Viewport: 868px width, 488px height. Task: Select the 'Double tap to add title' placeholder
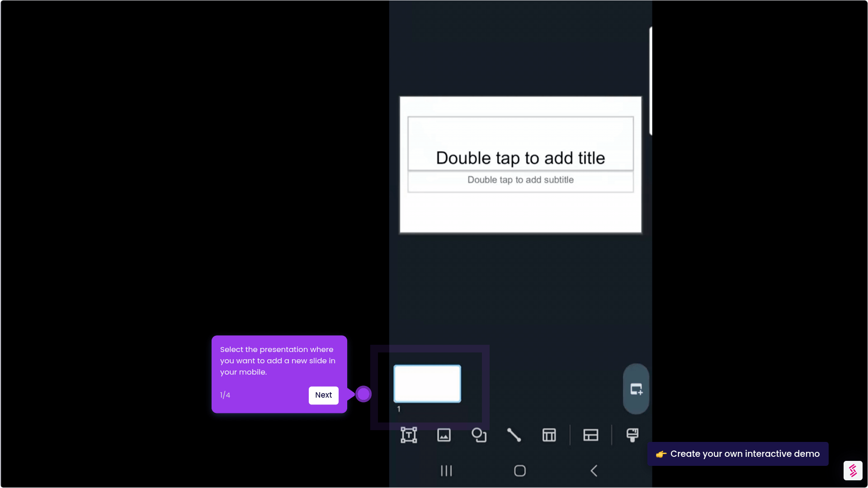520,144
